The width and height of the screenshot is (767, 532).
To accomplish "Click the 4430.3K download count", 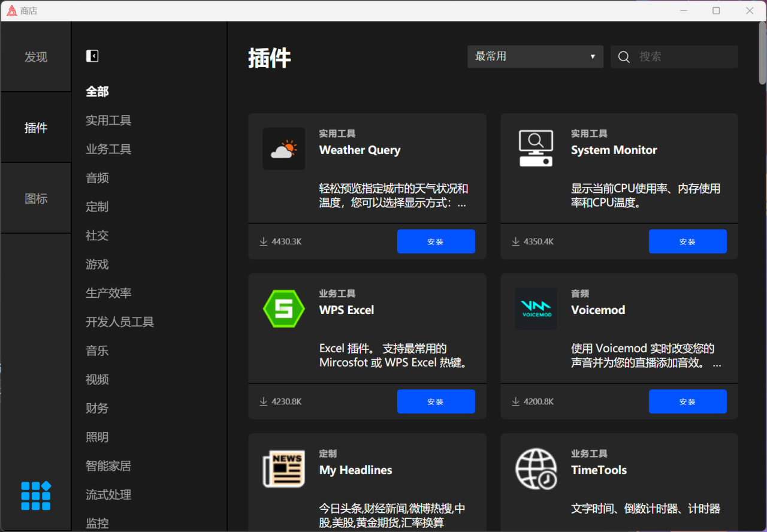I will point(286,241).
